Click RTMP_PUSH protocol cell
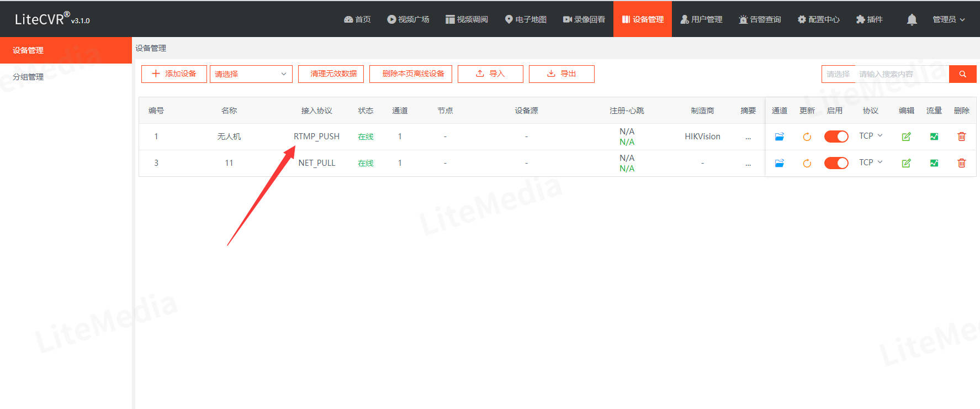This screenshot has height=409, width=980. (x=316, y=137)
